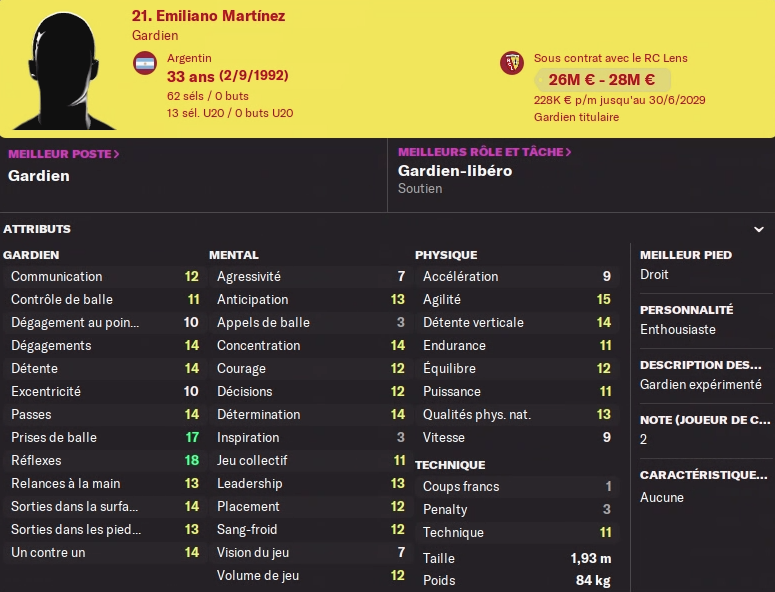Click Gardien titulaire squad status

pos(576,117)
